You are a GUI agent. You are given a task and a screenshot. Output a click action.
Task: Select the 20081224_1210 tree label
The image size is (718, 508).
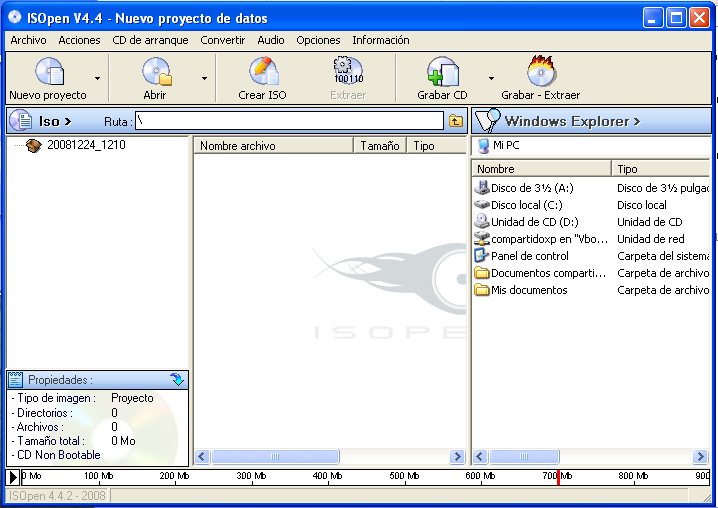coord(86,145)
